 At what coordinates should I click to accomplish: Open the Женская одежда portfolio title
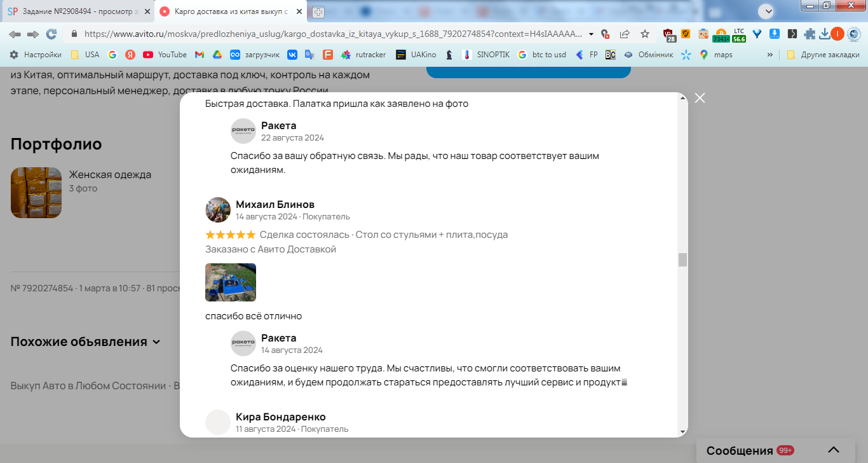point(110,175)
